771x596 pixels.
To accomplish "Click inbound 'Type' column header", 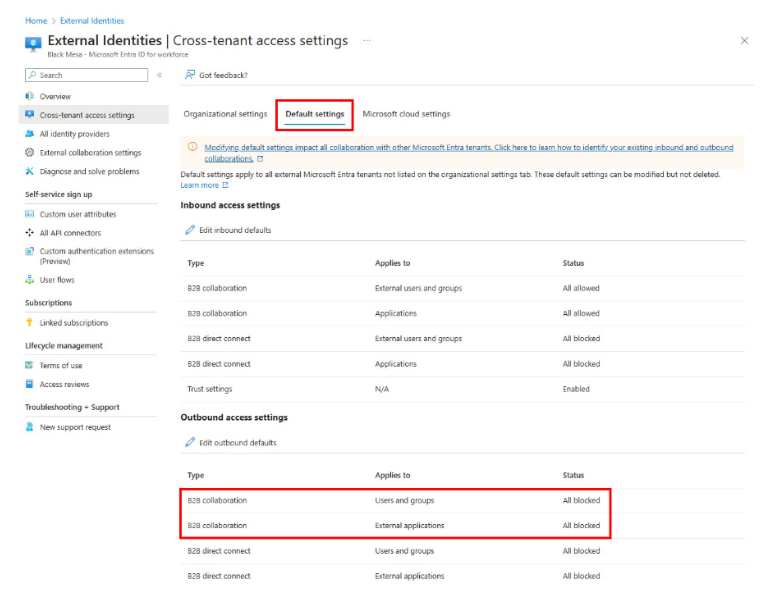I will (195, 263).
